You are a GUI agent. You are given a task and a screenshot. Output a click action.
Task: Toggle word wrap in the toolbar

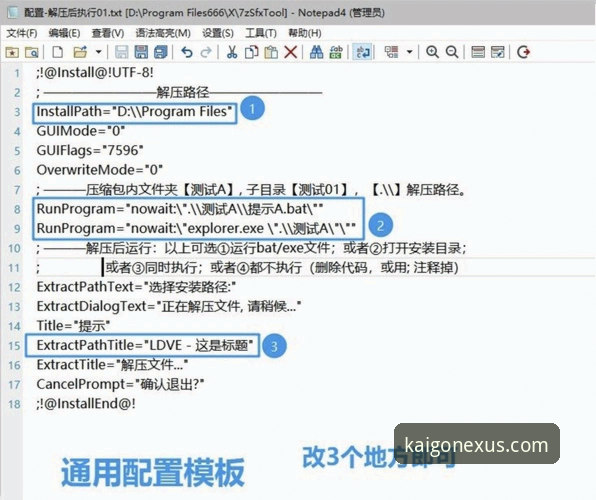click(362, 52)
